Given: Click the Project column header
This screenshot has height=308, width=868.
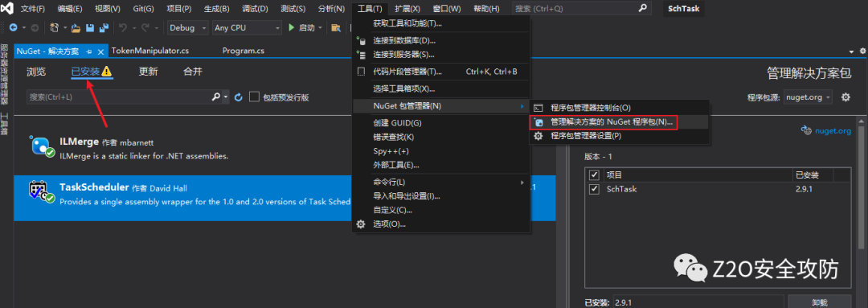Looking at the screenshot, I should pyautogui.click(x=698, y=175).
